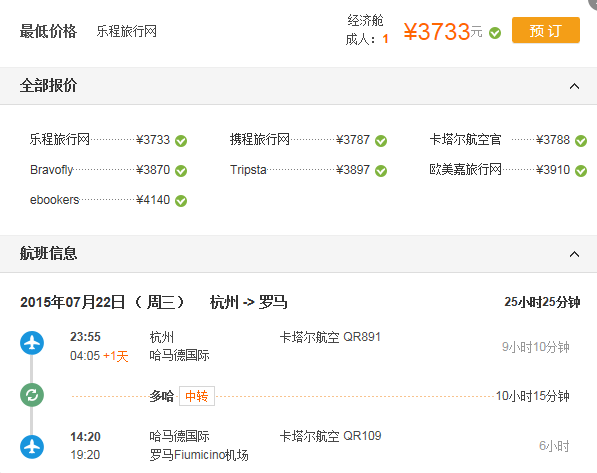Click the ¥3788 price of 卡塔尔航空官
Screen dimensions: 597x473
(553, 140)
